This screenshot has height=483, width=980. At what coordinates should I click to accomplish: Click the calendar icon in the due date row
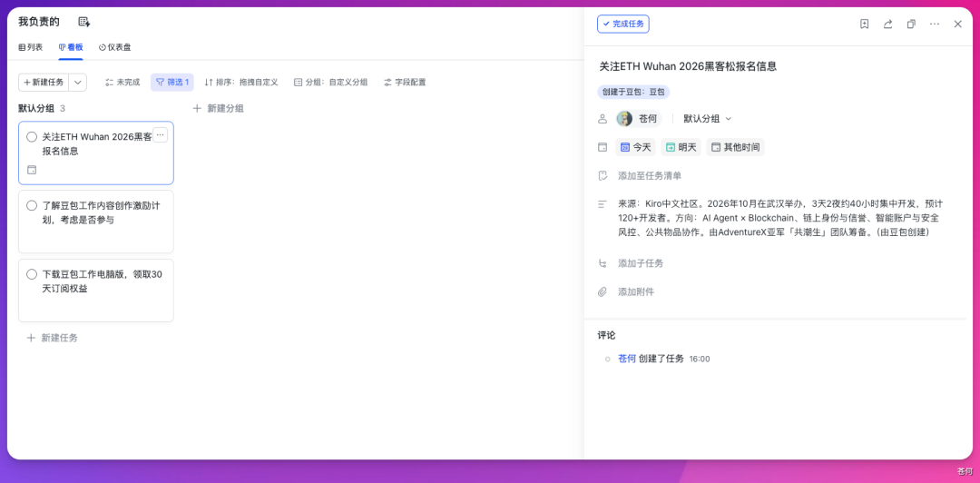click(603, 147)
